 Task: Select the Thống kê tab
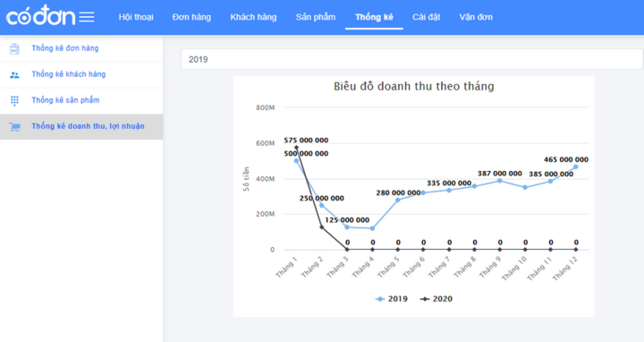[x=374, y=17]
